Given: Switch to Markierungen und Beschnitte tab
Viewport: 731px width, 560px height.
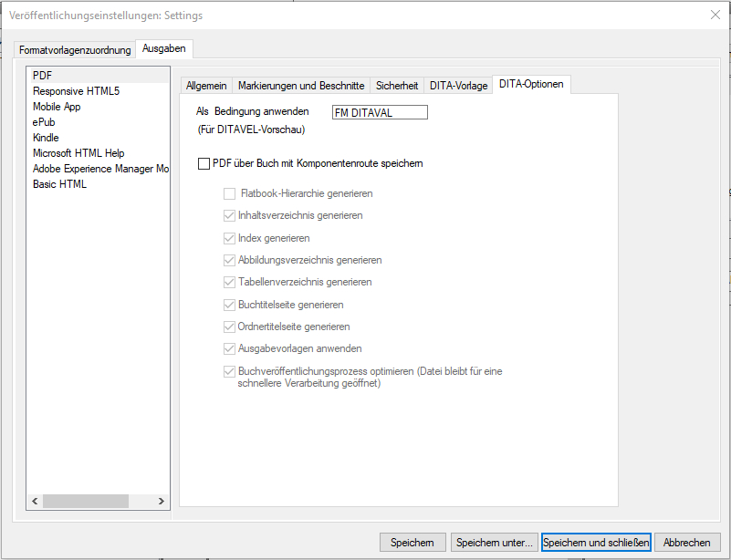Looking at the screenshot, I should [301, 85].
